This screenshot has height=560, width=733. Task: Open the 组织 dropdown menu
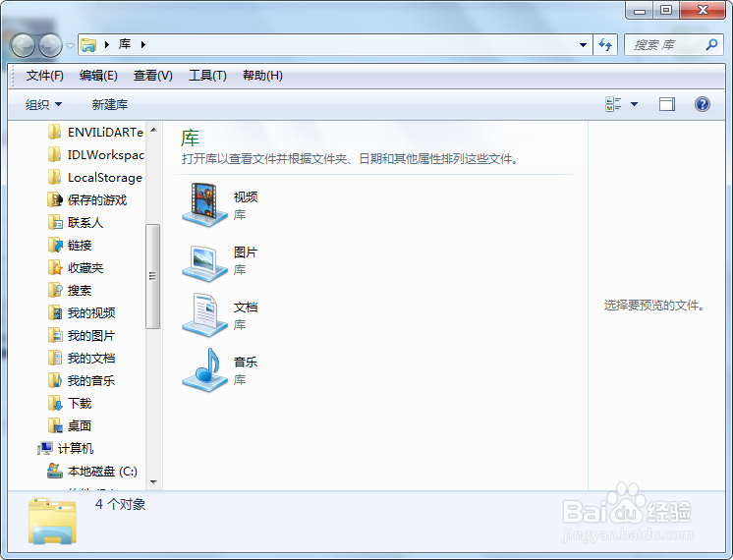(x=43, y=105)
